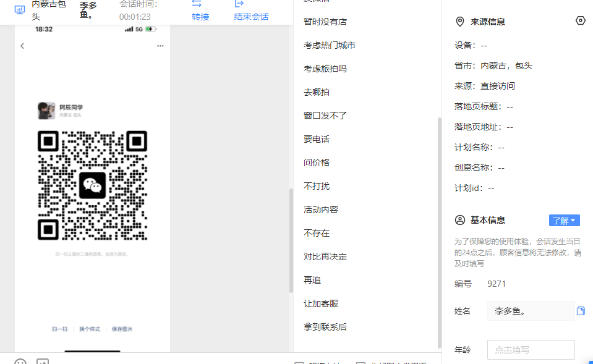End the session with 结束会话
This screenshot has width=593, height=364.
coord(251,17)
